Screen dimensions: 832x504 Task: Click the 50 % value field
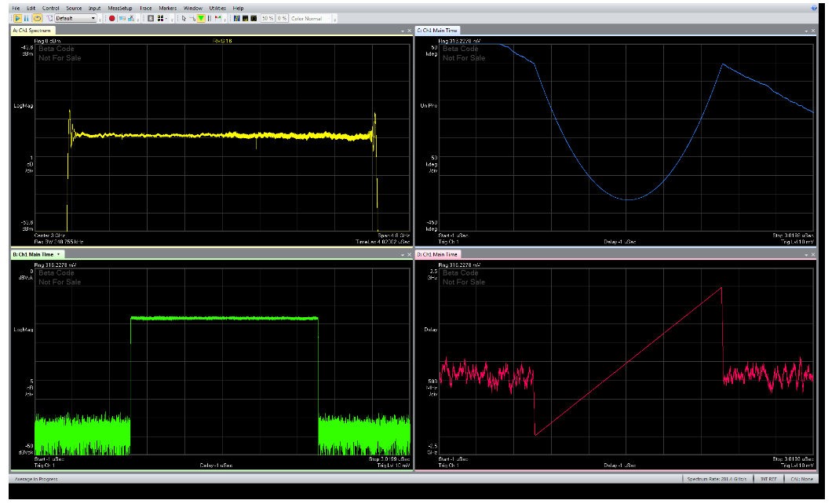pos(267,18)
